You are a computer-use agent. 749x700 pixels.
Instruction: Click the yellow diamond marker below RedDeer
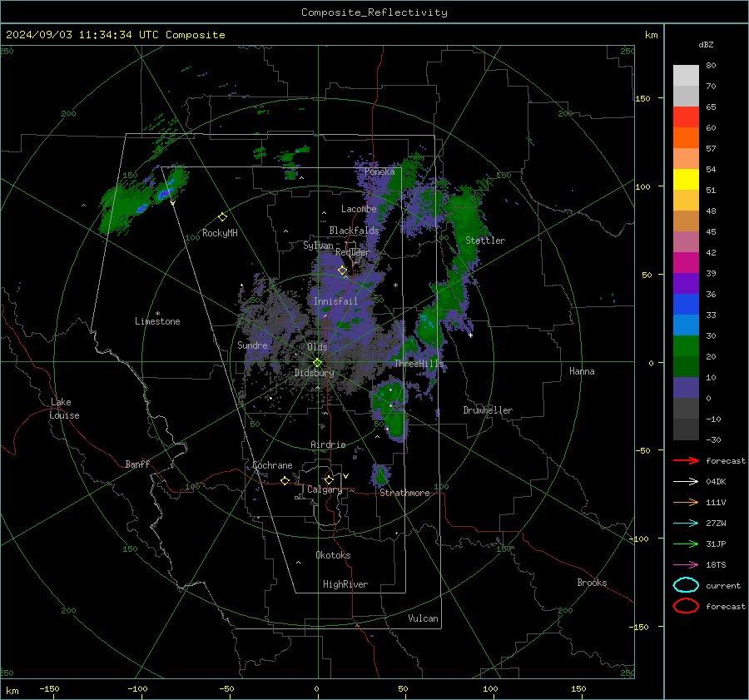pos(342,271)
